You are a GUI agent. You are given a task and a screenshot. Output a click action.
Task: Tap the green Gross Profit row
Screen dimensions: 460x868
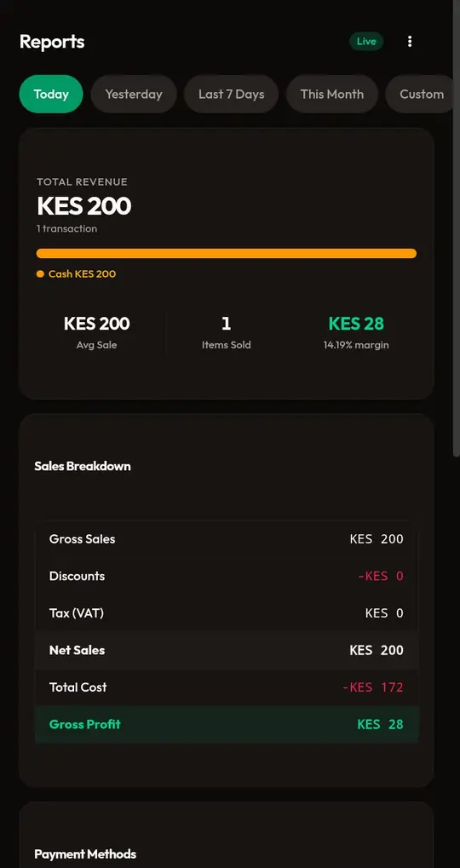click(227, 725)
